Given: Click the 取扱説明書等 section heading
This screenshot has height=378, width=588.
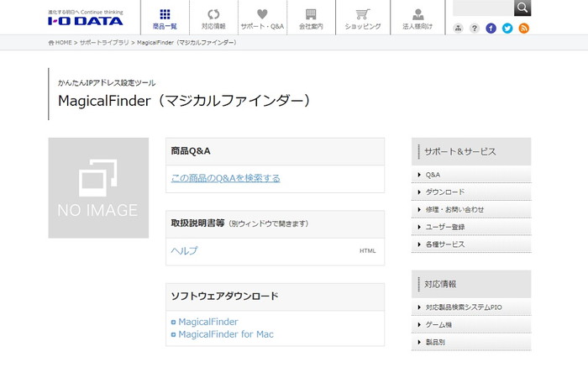Looking at the screenshot, I should (197, 223).
